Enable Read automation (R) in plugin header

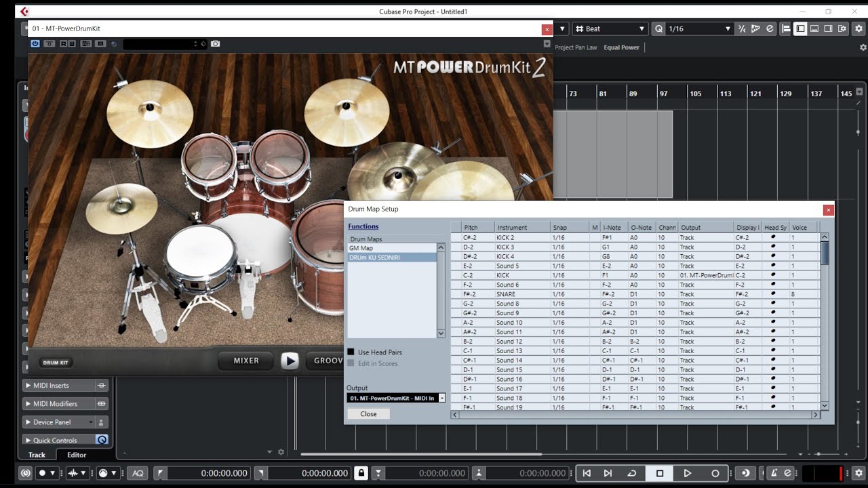click(64, 43)
